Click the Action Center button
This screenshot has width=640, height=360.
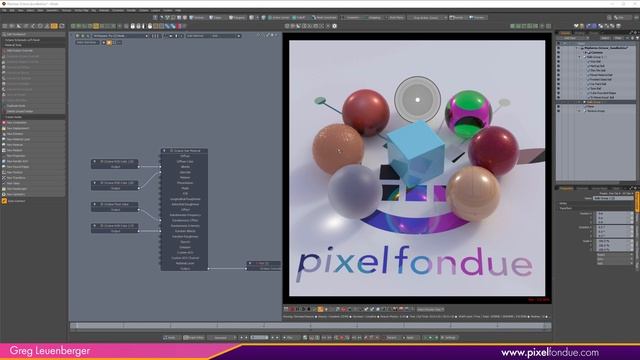280,18
